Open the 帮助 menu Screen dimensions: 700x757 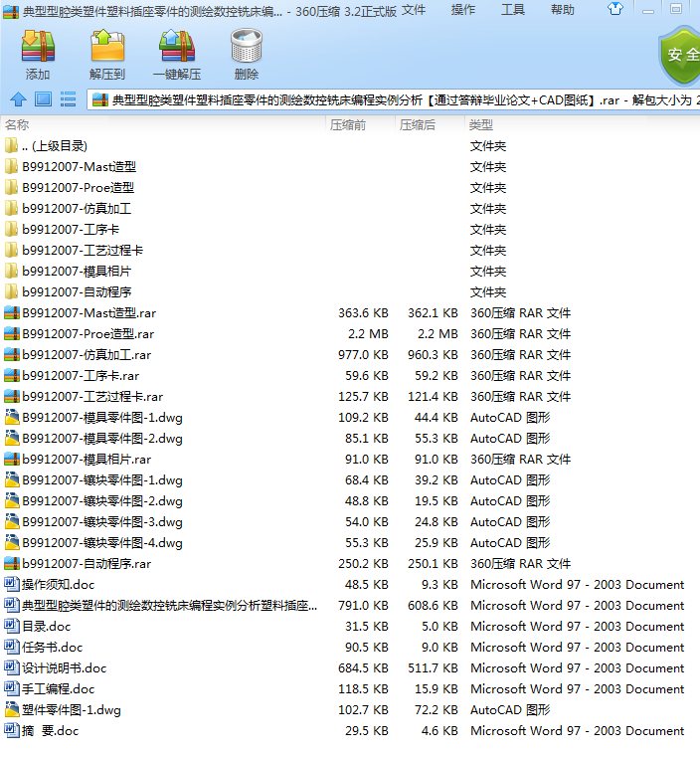pos(563,10)
